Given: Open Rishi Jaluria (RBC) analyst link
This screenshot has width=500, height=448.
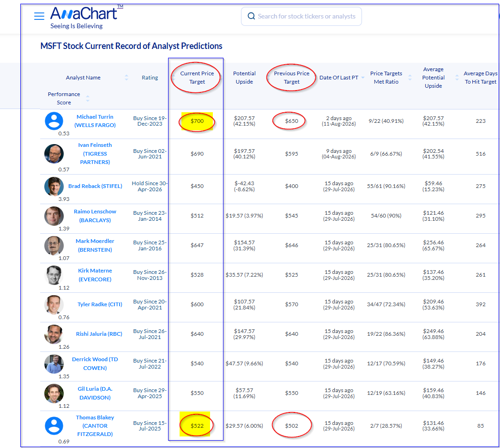Looking at the screenshot, I should click(99, 334).
